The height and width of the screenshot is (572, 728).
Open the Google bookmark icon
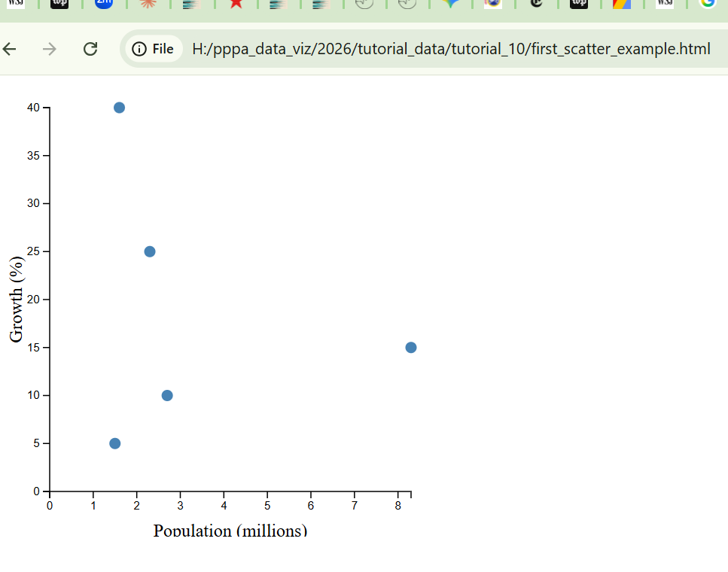click(707, 3)
